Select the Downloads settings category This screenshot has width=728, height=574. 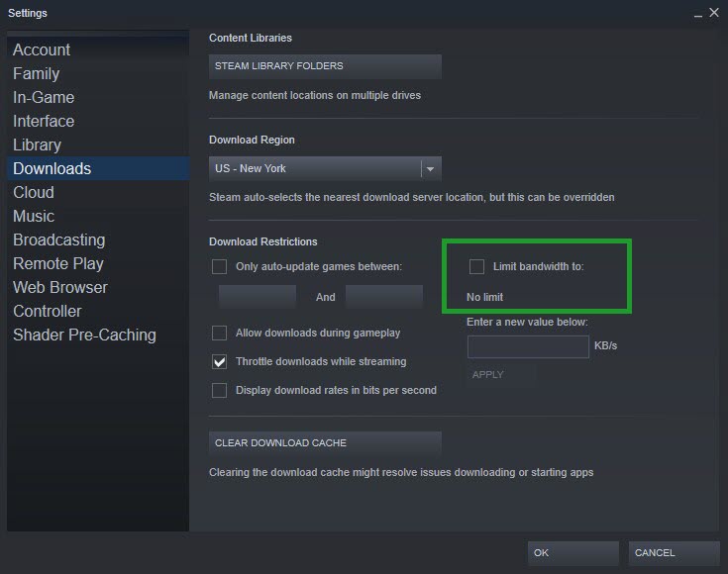[98, 168]
